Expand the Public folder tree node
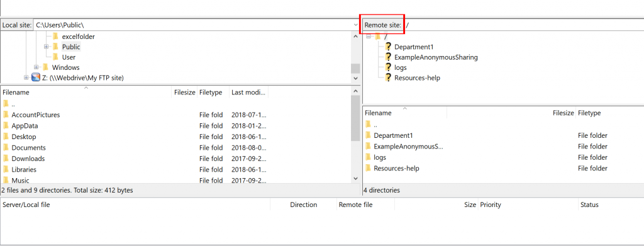Screen dimensions: 644x246 [47, 47]
